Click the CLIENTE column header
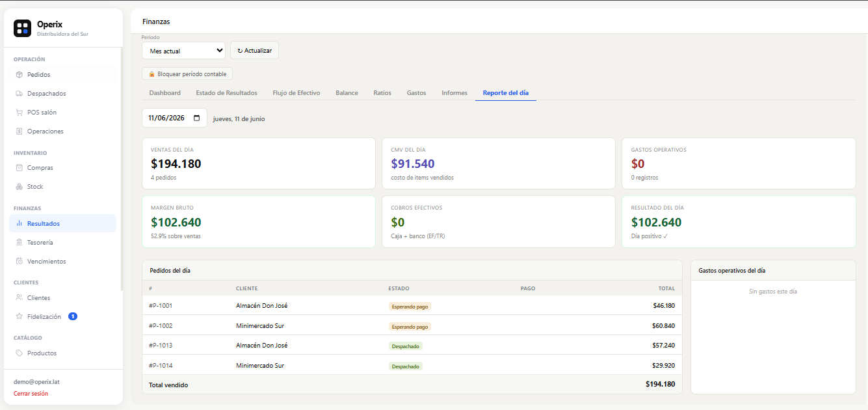The width and height of the screenshot is (868, 410). point(246,288)
